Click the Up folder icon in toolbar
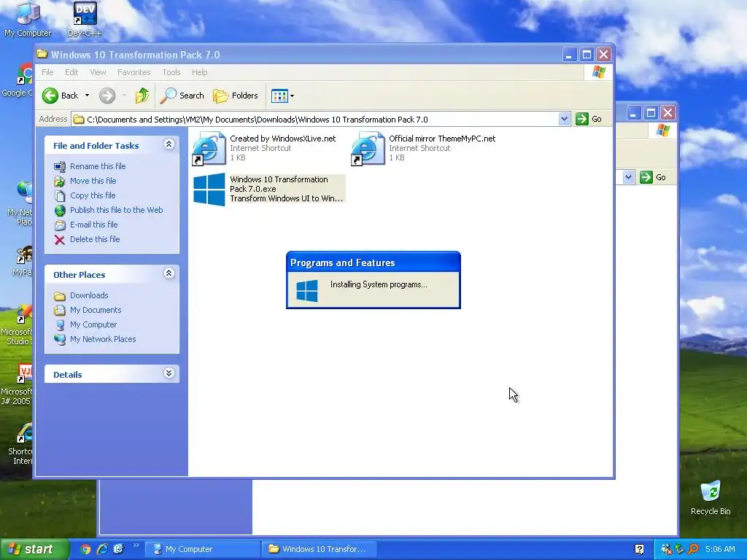Screen dimensions: 747x560 (x=142, y=96)
